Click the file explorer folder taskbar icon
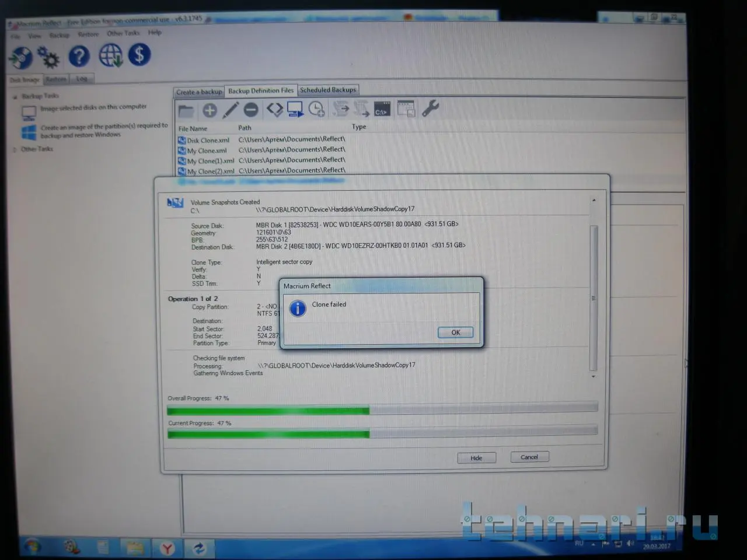The image size is (747, 560). [x=135, y=548]
